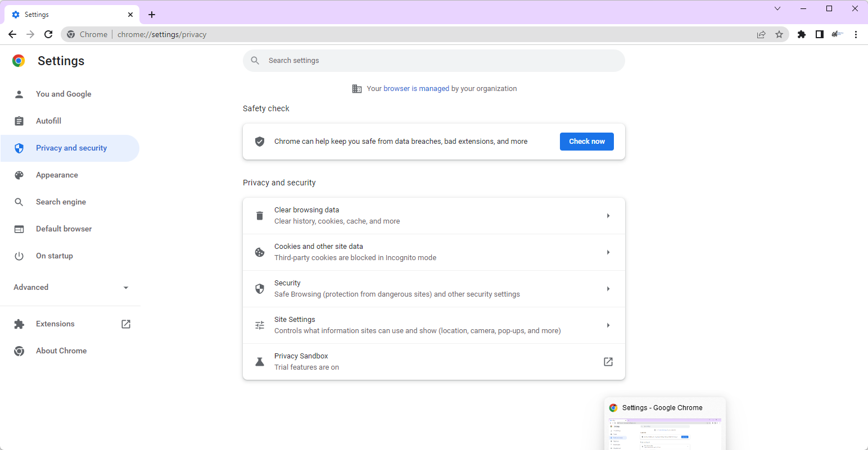
Task: Click the Chrome icon beside About Chrome
Action: [19, 351]
